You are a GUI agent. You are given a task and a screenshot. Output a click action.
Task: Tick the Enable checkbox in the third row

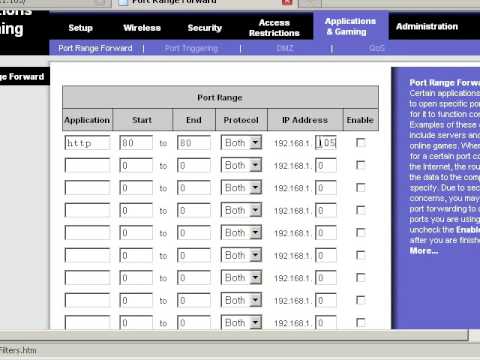[x=361, y=188]
